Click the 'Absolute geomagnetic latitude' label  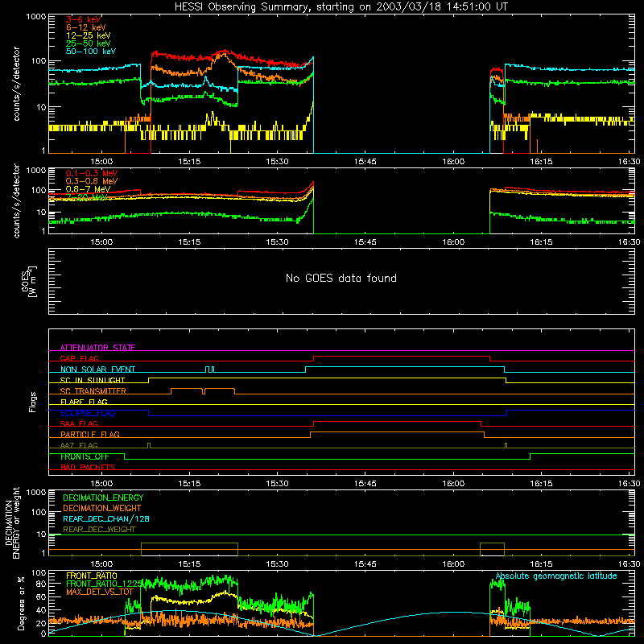556,576
